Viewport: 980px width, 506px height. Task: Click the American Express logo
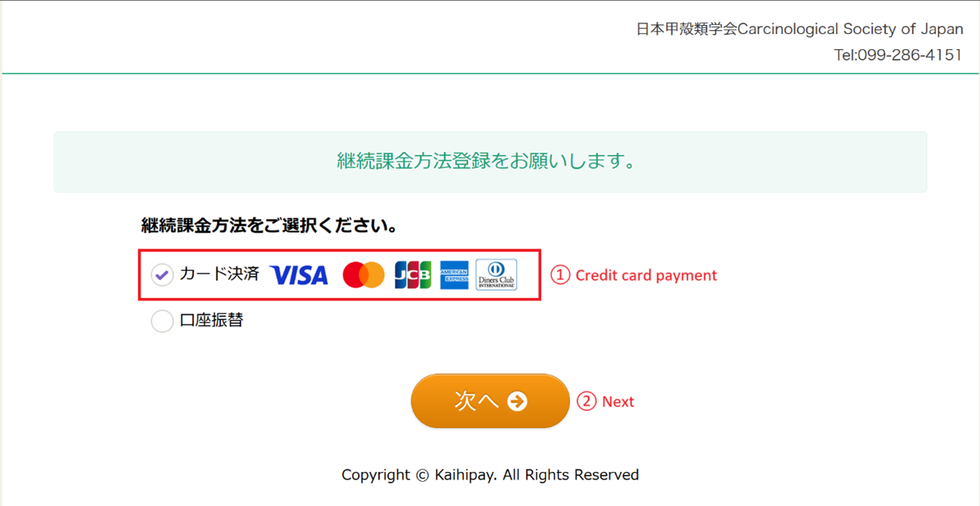click(455, 275)
